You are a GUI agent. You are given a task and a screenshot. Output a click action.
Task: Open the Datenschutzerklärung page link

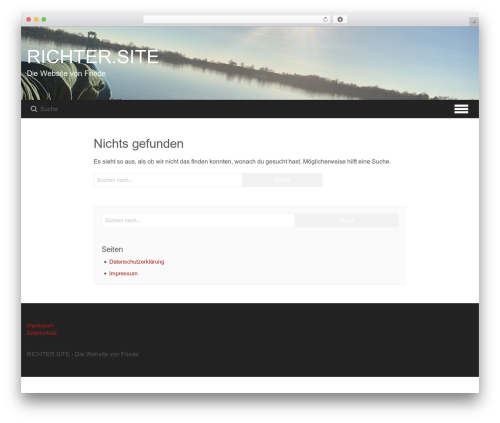point(137,262)
